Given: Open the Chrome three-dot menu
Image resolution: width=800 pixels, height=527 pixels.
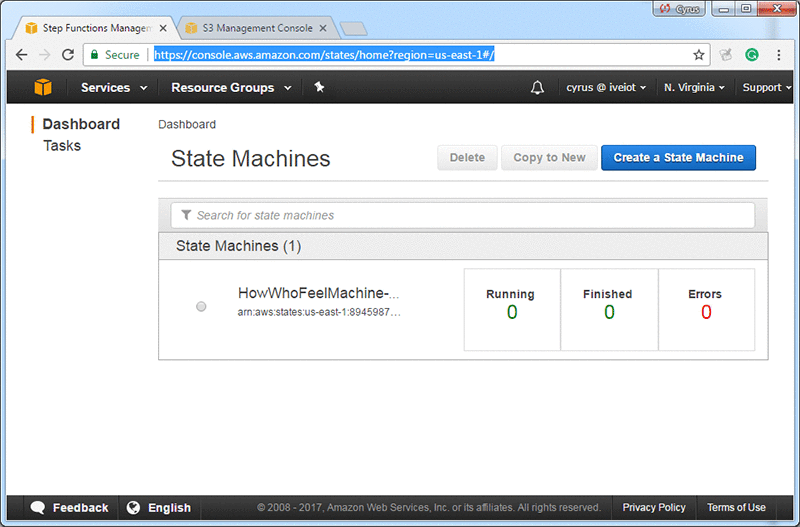Looking at the screenshot, I should [779, 55].
